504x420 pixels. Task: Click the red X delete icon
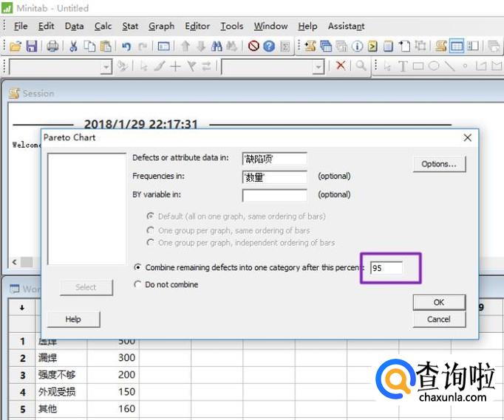[341, 66]
